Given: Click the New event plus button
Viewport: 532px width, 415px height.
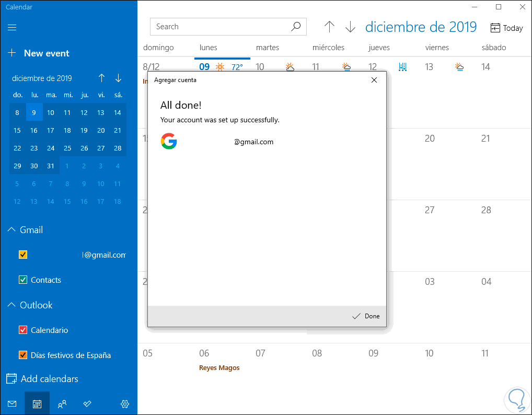Looking at the screenshot, I should [x=12, y=53].
